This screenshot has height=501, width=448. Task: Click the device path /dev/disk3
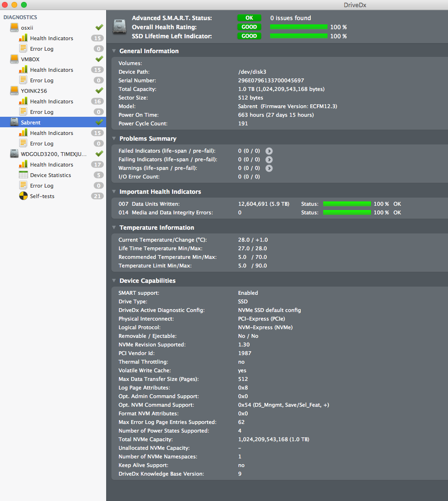click(252, 72)
